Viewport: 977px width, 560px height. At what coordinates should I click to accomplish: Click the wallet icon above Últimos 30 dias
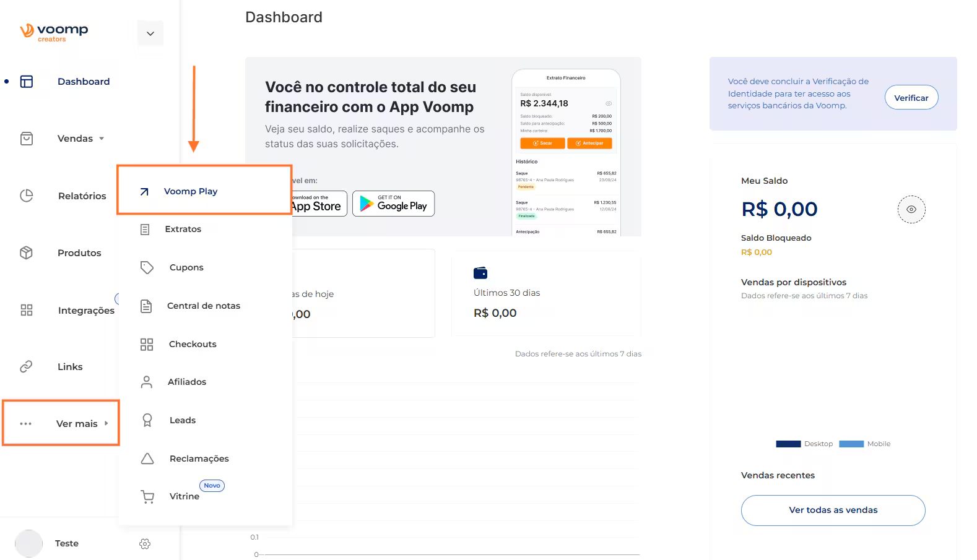click(480, 273)
